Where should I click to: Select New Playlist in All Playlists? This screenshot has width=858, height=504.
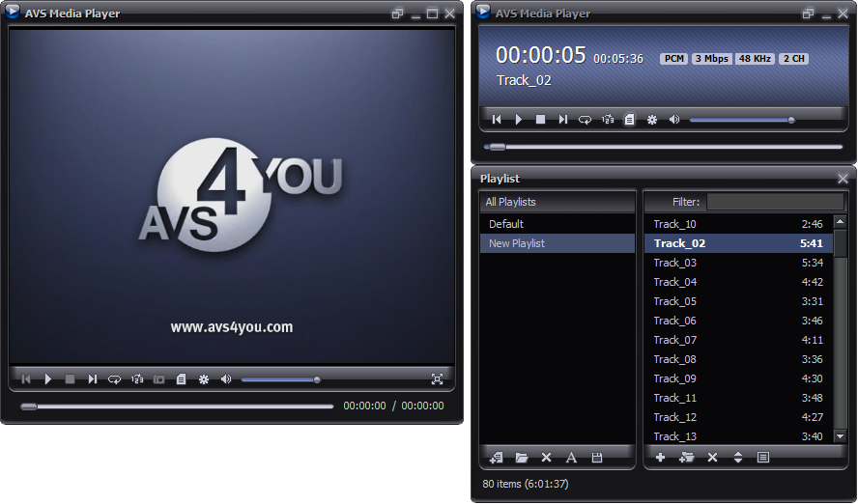[x=558, y=243]
